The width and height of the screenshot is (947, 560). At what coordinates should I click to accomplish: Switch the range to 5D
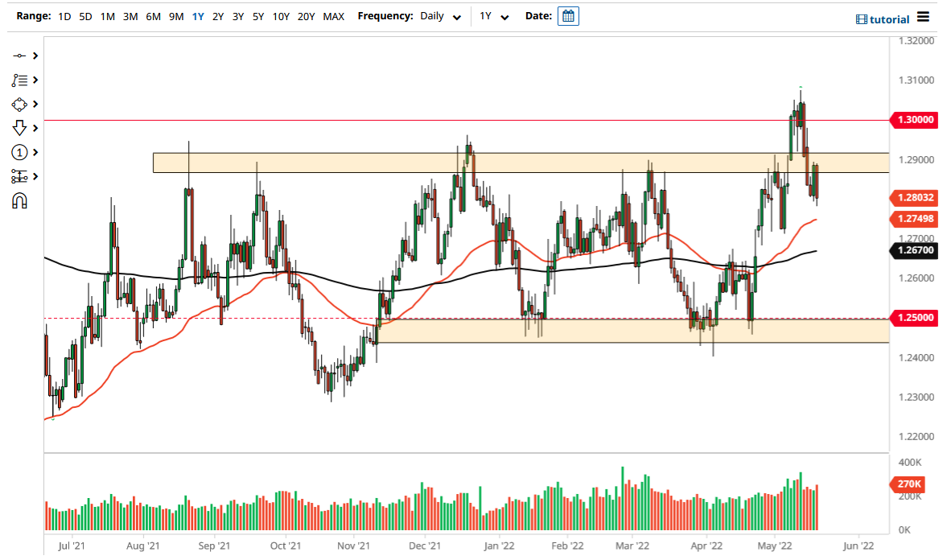84,16
